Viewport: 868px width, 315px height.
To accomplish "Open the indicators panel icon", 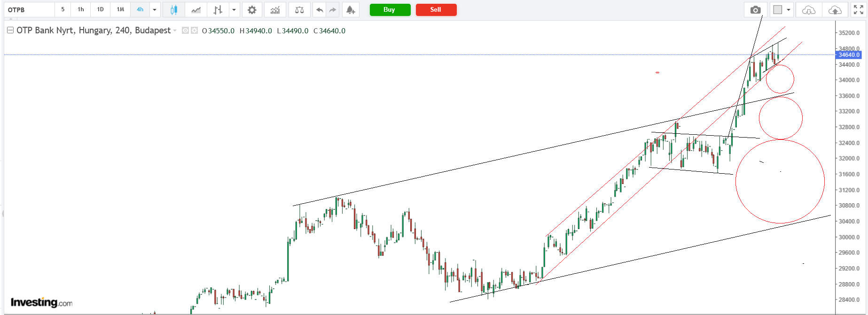I will (275, 10).
